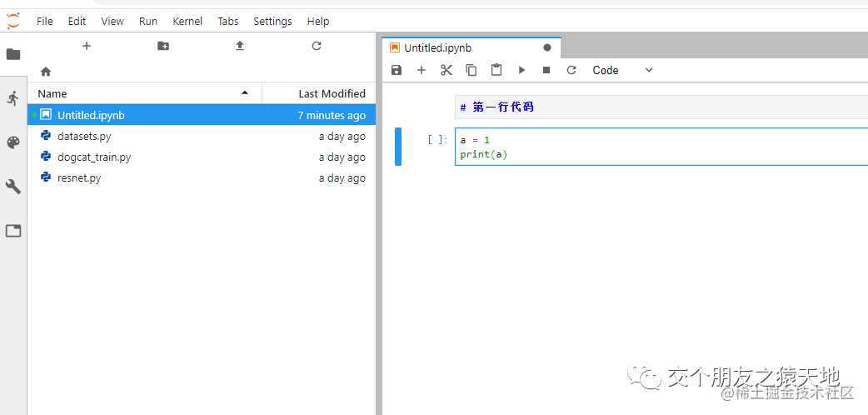Open the cell type Code dropdown

[623, 70]
